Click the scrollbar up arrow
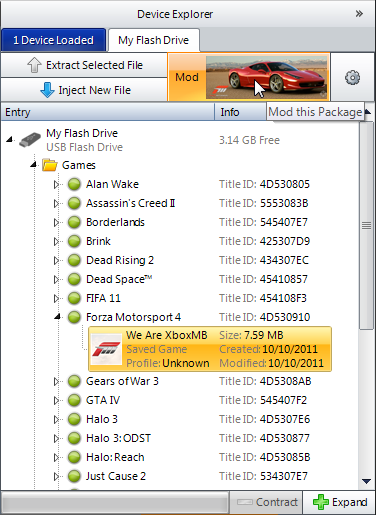This screenshot has height=515, width=376. [x=368, y=112]
